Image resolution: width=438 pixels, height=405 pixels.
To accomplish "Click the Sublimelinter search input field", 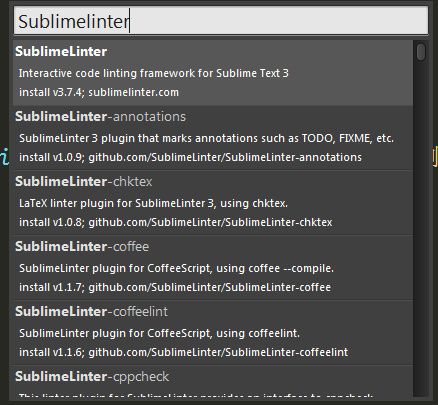I will (x=221, y=21).
